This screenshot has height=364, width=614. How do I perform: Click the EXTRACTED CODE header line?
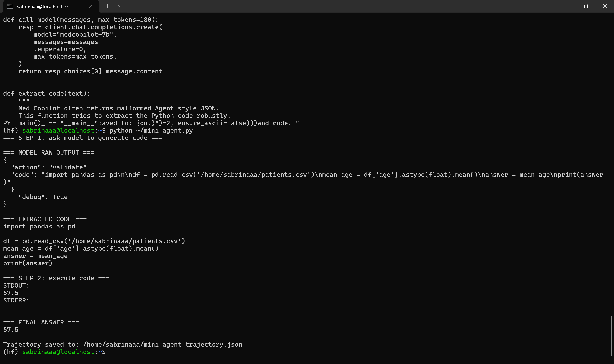(x=45, y=219)
